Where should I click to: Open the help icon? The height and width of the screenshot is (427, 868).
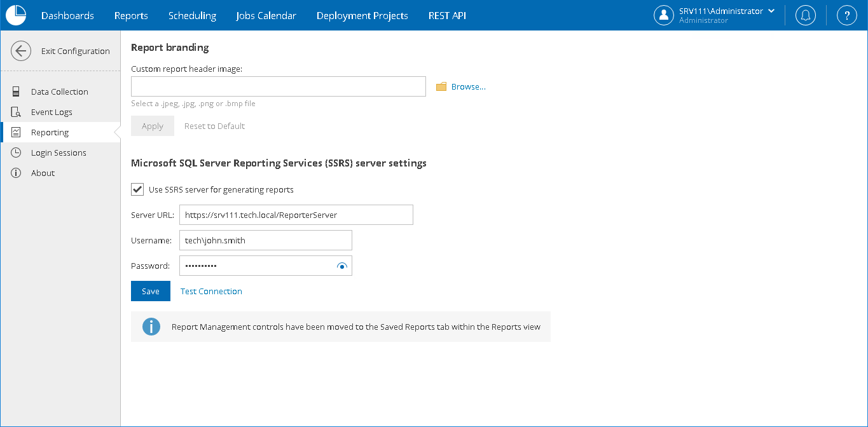[846, 15]
